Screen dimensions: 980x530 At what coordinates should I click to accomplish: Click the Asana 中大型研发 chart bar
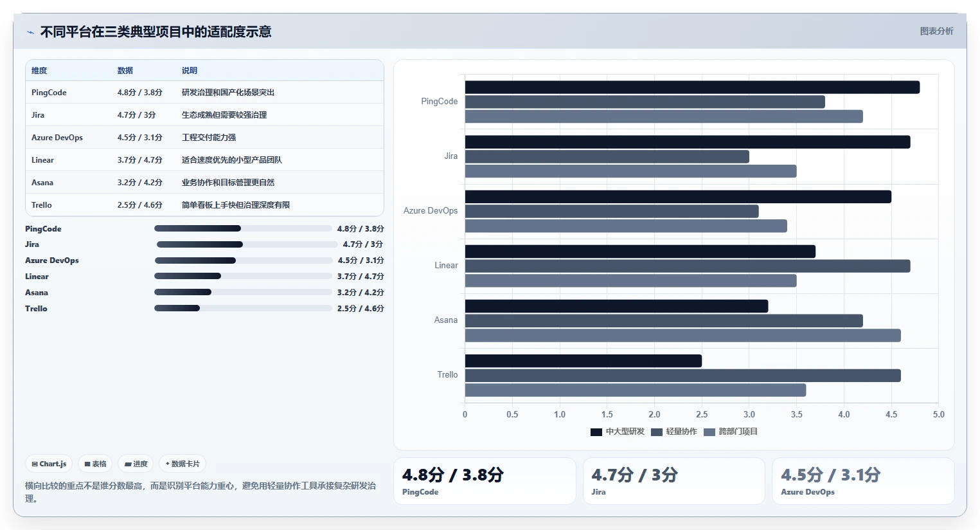click(617, 306)
